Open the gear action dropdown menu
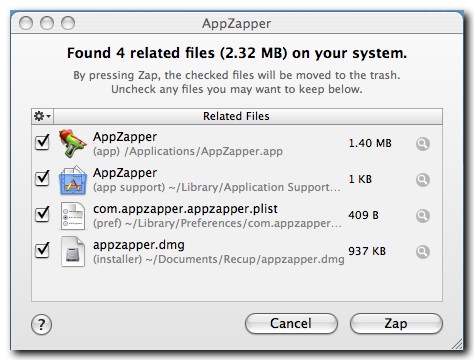 coord(42,116)
